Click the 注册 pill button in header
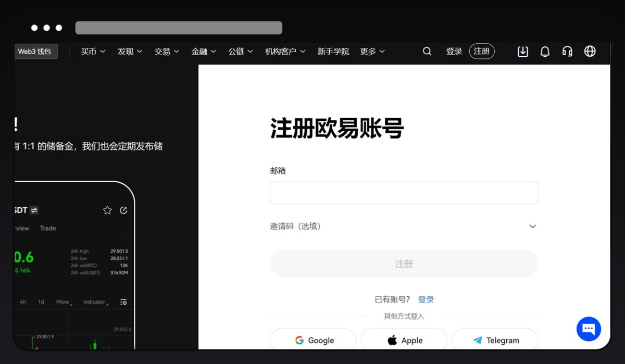 point(482,51)
